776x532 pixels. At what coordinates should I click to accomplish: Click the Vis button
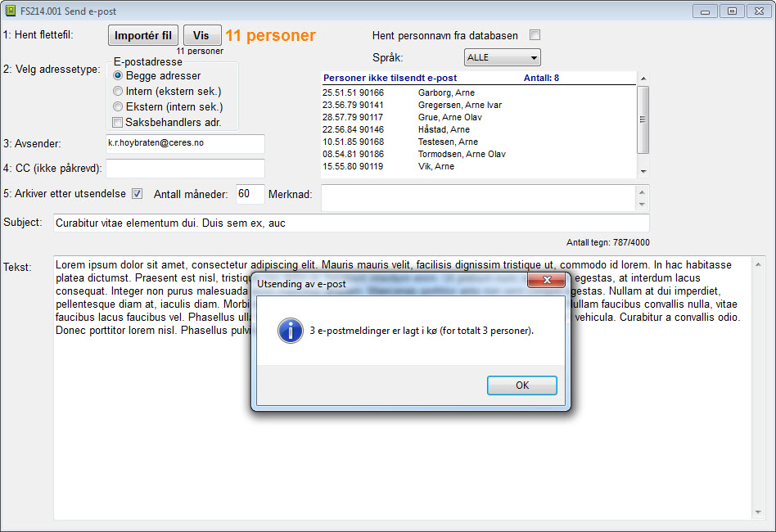pyautogui.click(x=201, y=36)
